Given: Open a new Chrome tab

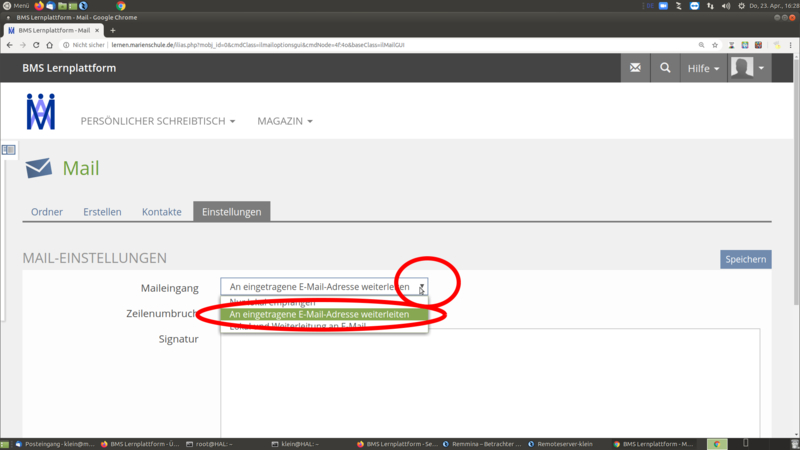Looking at the screenshot, I should click(113, 30).
